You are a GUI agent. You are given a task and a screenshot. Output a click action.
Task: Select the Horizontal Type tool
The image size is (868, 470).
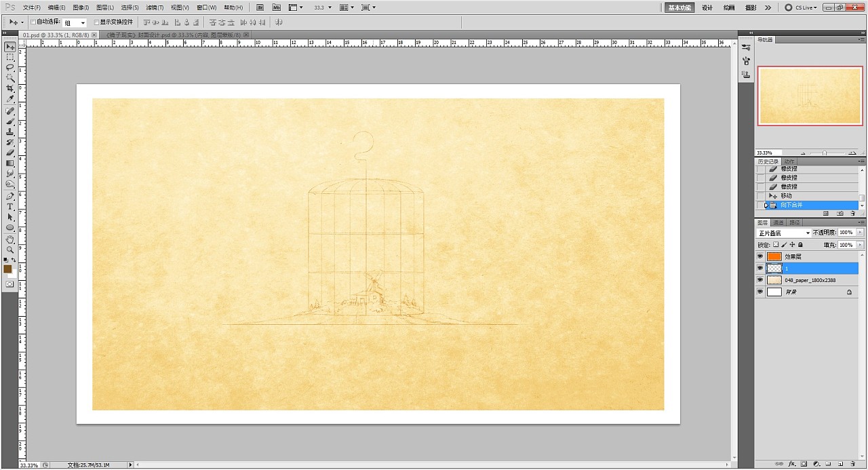[x=10, y=206]
